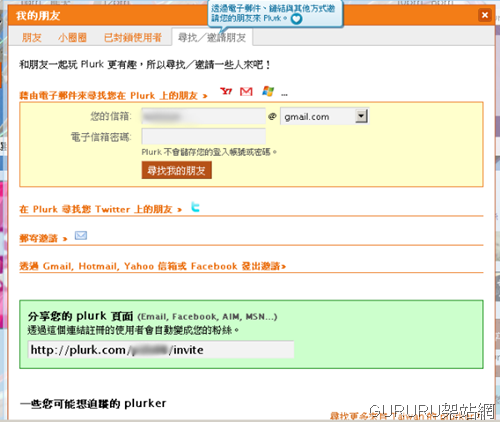
Task: Click the Windows Live mail icon
Action: click(x=268, y=91)
